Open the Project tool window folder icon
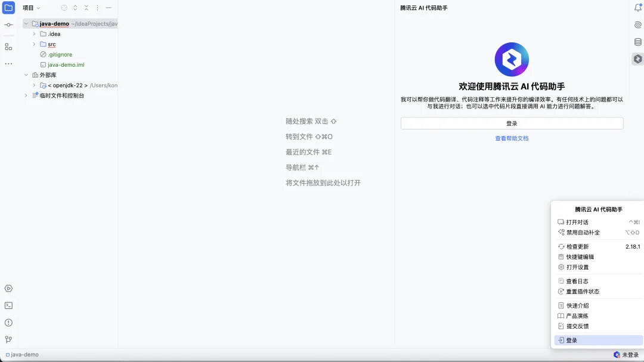This screenshot has height=362, width=644. [8, 7]
